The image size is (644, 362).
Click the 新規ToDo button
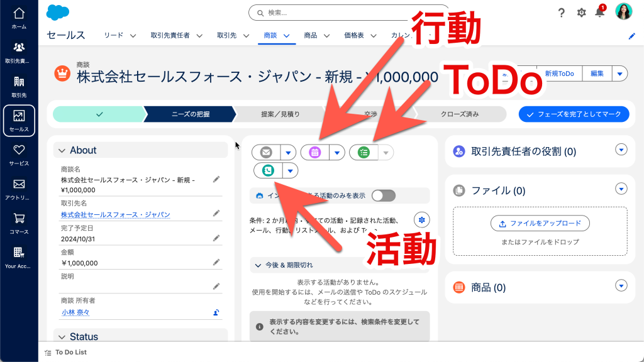[559, 74]
